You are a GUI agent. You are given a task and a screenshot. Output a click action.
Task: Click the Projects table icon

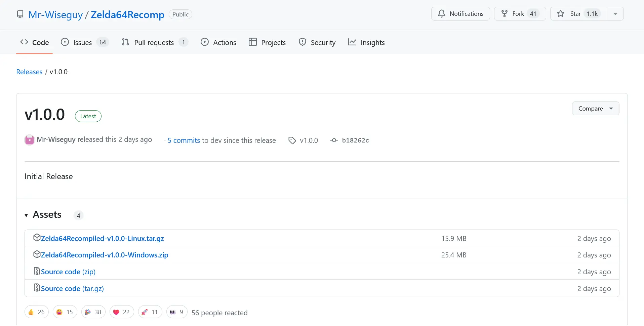[x=253, y=42]
